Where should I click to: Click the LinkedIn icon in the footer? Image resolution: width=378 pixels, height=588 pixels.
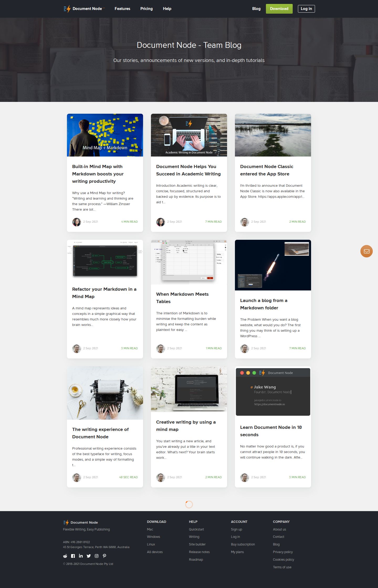coord(81,556)
